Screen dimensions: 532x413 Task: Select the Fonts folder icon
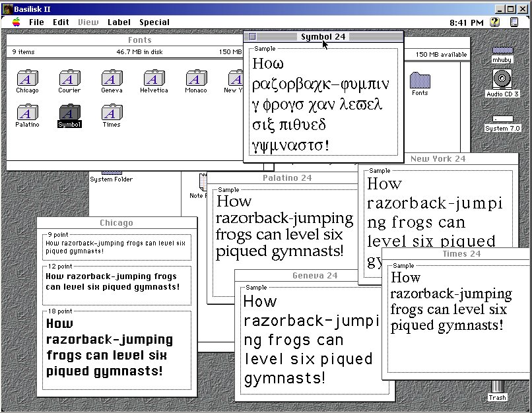click(x=420, y=80)
